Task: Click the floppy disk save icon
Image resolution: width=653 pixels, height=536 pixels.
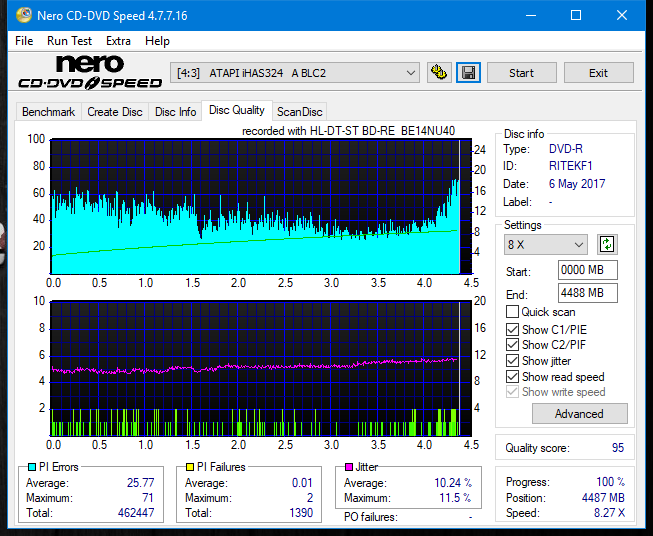Action: pos(468,73)
